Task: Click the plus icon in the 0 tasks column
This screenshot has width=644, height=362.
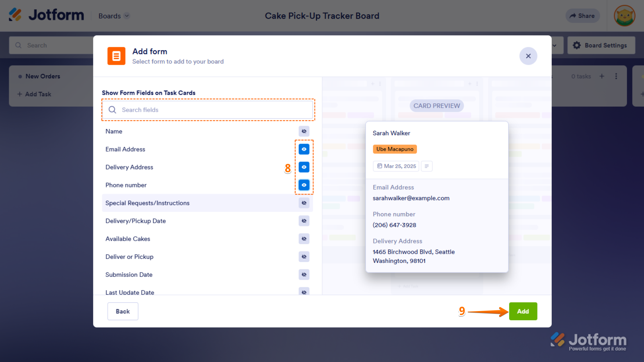Action: pyautogui.click(x=602, y=76)
